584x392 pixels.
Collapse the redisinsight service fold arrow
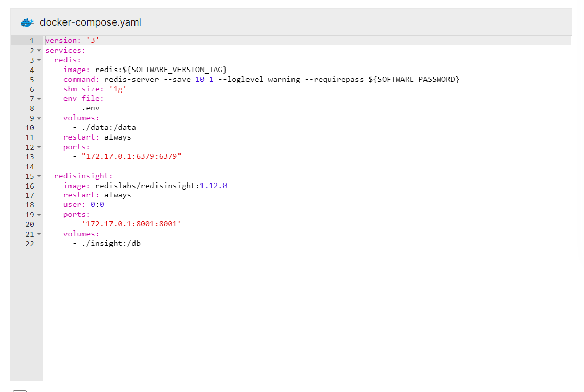[x=39, y=176]
